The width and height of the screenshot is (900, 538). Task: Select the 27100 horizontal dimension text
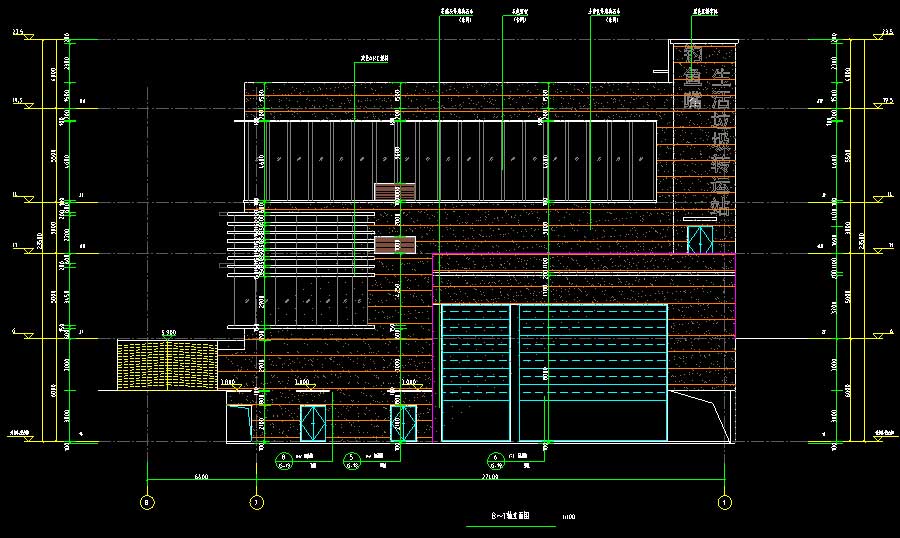pyautogui.click(x=490, y=478)
